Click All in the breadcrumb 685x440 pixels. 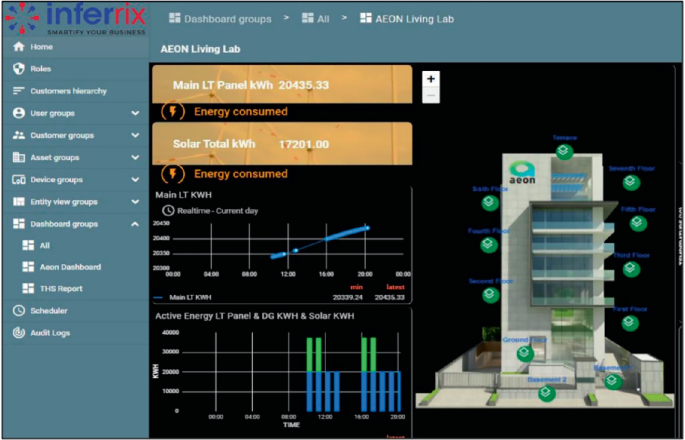(315, 19)
